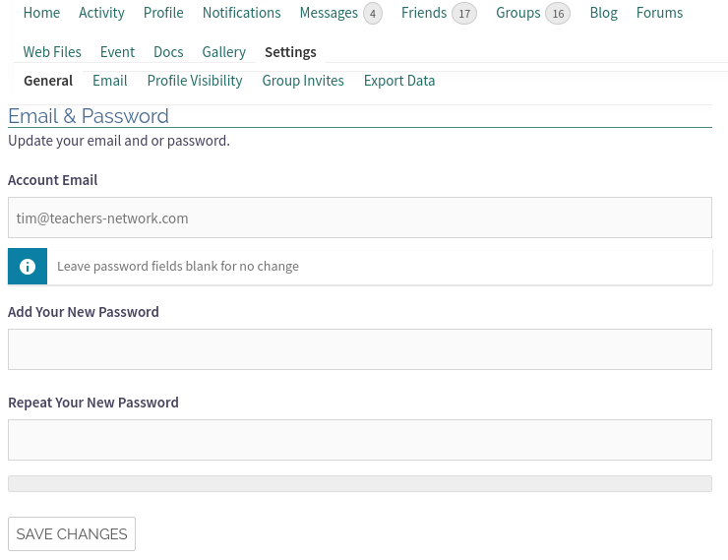Open Web Files
728x560 pixels.
(x=52, y=52)
